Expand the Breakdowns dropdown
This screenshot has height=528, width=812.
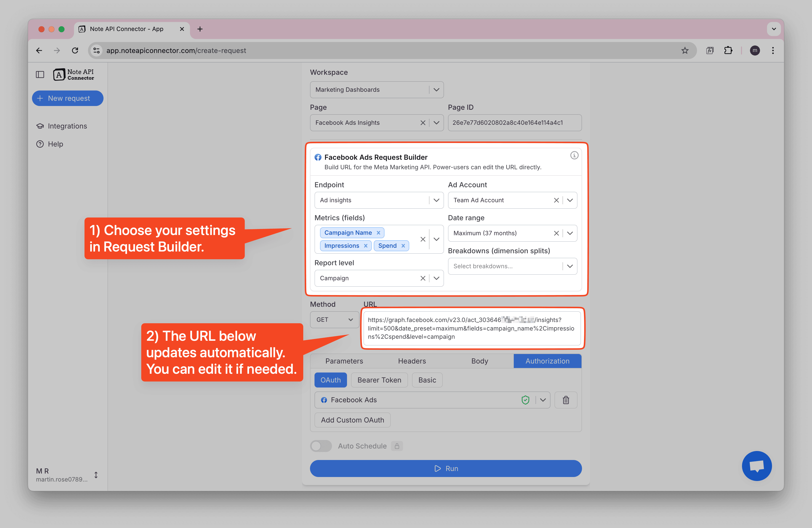click(569, 266)
